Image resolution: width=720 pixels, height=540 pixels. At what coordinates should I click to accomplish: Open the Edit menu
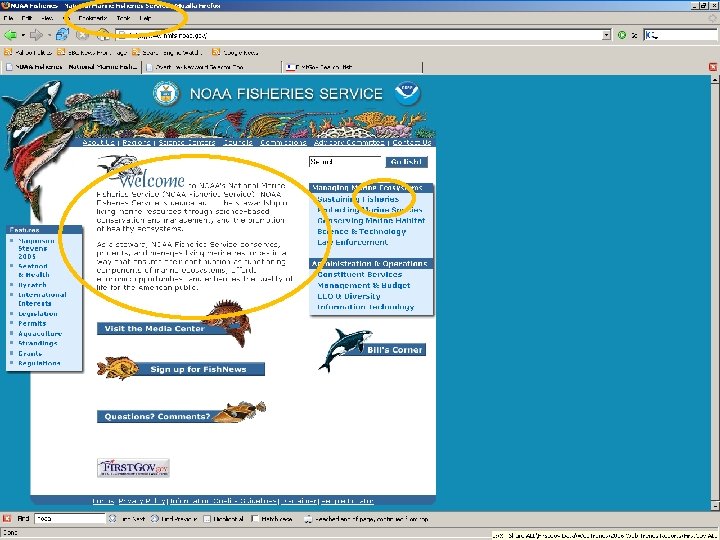point(27,18)
